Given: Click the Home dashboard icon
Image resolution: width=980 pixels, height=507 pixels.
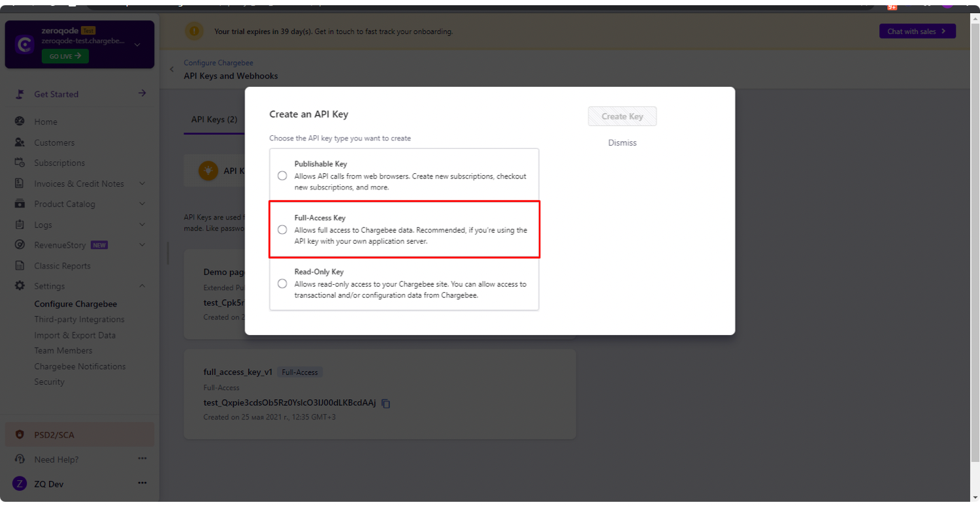Looking at the screenshot, I should 20,122.
